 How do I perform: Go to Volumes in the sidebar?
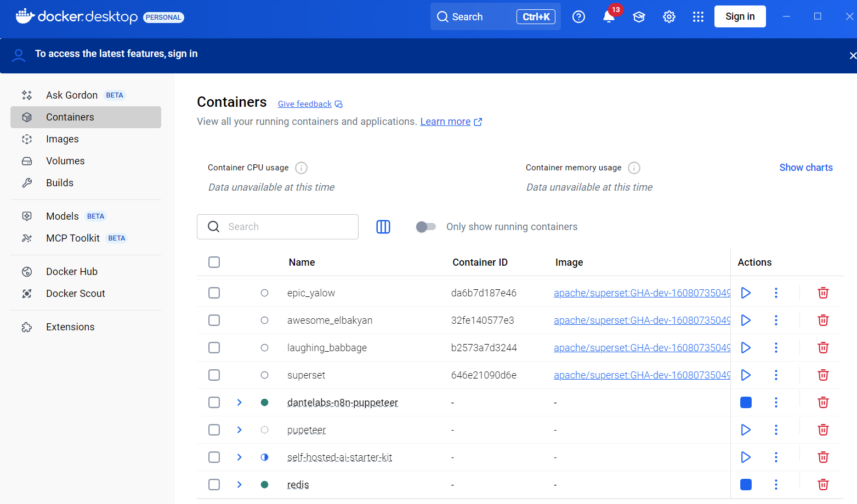pyautogui.click(x=86, y=161)
